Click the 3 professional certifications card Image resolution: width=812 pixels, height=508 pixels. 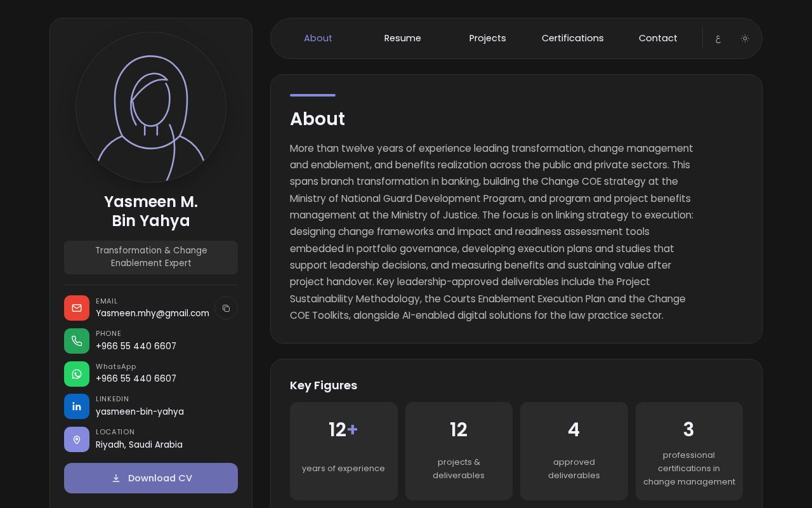pos(689,451)
